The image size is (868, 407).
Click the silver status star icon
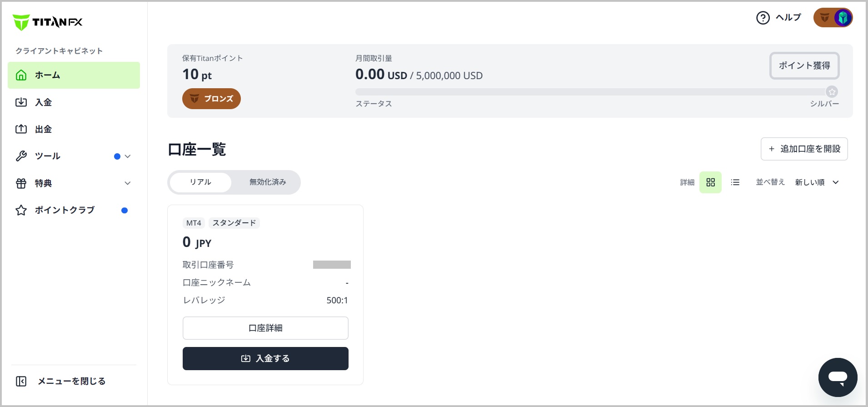pyautogui.click(x=832, y=92)
